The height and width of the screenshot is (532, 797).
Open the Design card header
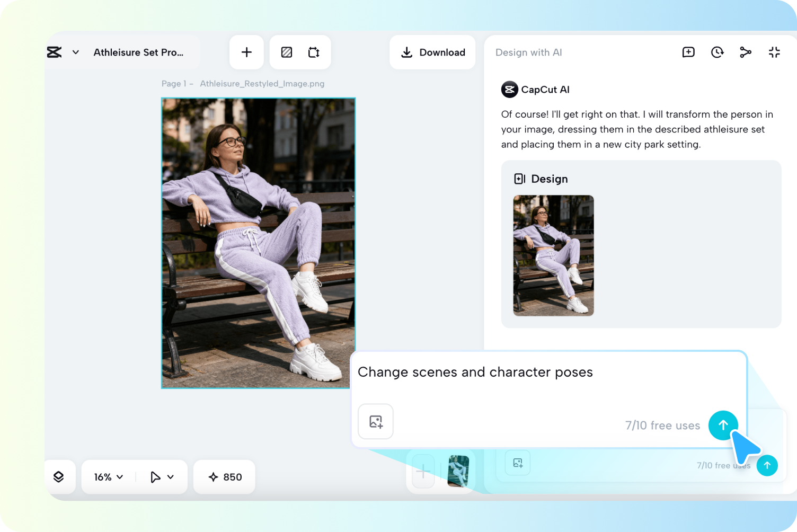pyautogui.click(x=541, y=179)
